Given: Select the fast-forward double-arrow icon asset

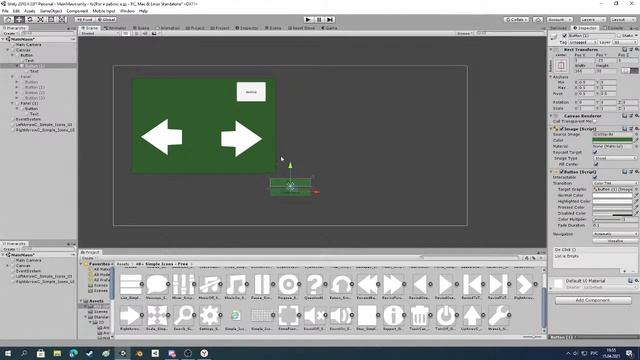Looking at the screenshot, I should click(x=393, y=284).
